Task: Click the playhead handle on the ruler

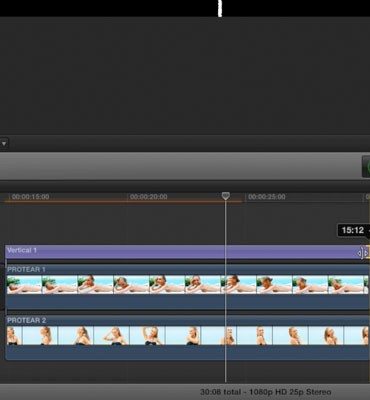Action: (x=226, y=196)
